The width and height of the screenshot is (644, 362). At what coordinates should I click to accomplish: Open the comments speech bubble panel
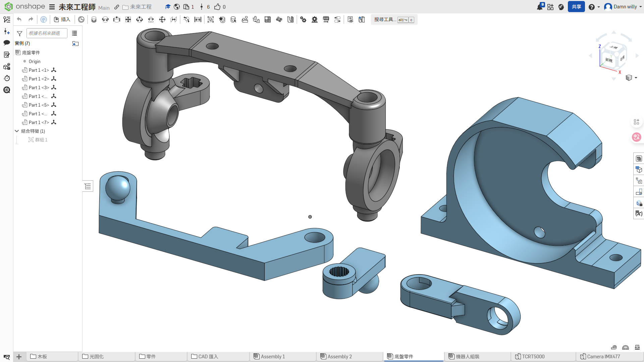coord(7,43)
